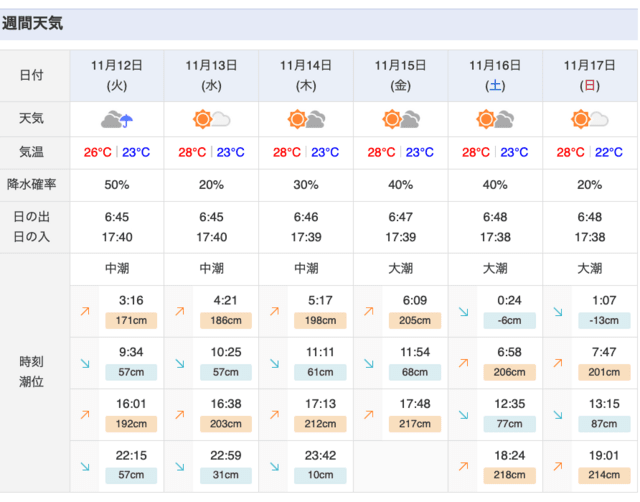Image resolution: width=640 pixels, height=502 pixels.
Task: Click the falling arrow beside the 9:34 tide
Action: (x=84, y=363)
